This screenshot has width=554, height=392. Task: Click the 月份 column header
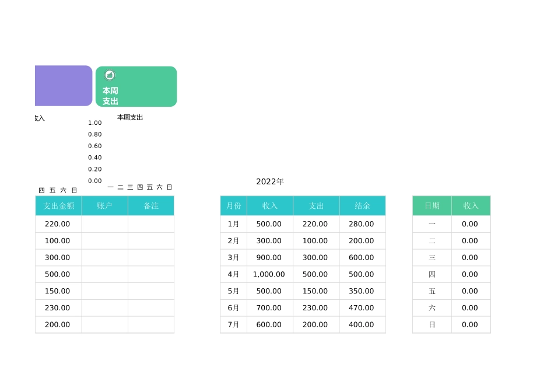click(x=233, y=206)
